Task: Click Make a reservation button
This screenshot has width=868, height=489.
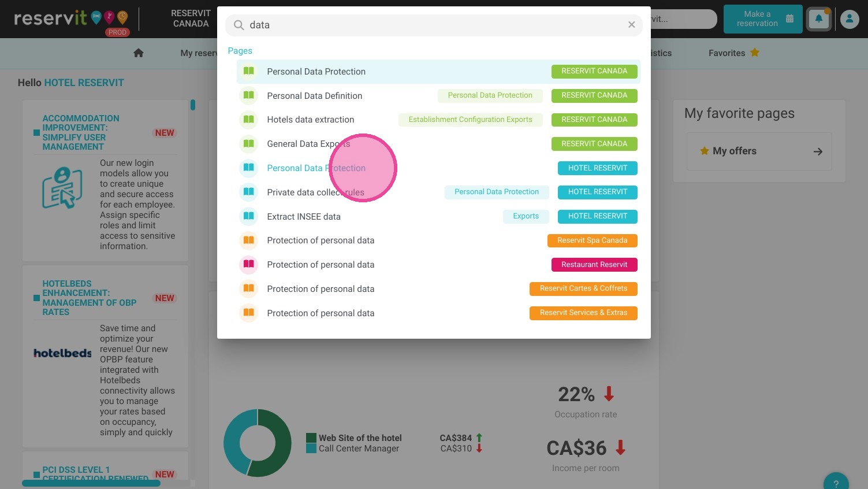Action: 762,19
